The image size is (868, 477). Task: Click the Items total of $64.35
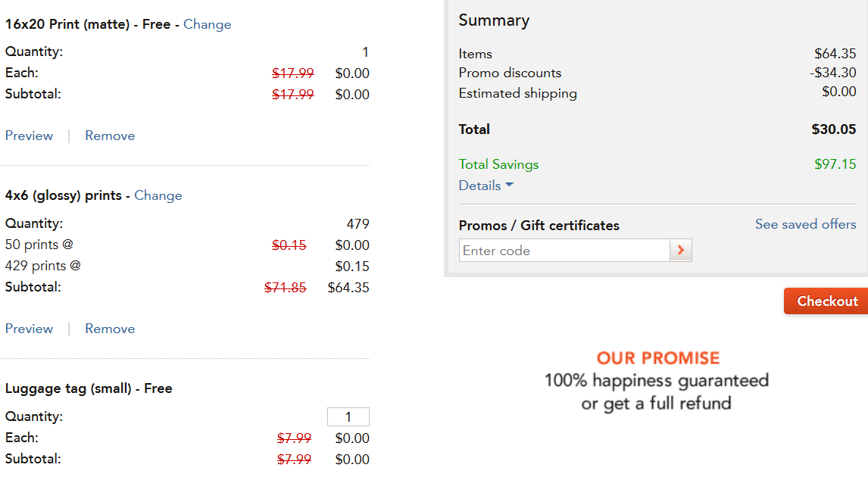coord(838,53)
